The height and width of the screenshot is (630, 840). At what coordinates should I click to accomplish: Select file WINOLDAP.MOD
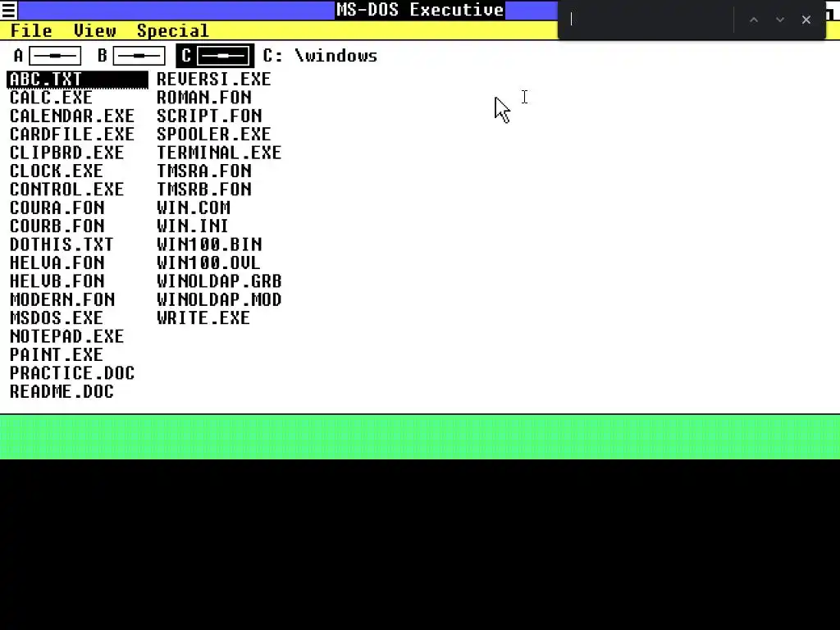218,299
